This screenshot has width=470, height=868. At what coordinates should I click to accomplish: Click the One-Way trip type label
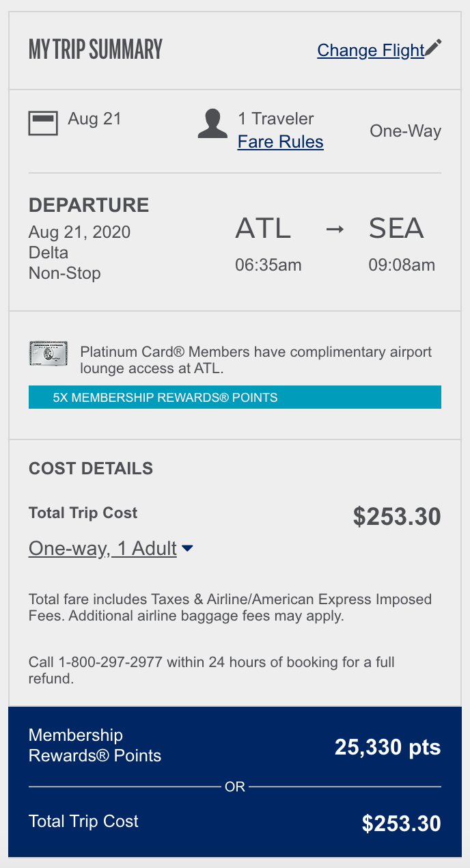pyautogui.click(x=405, y=131)
